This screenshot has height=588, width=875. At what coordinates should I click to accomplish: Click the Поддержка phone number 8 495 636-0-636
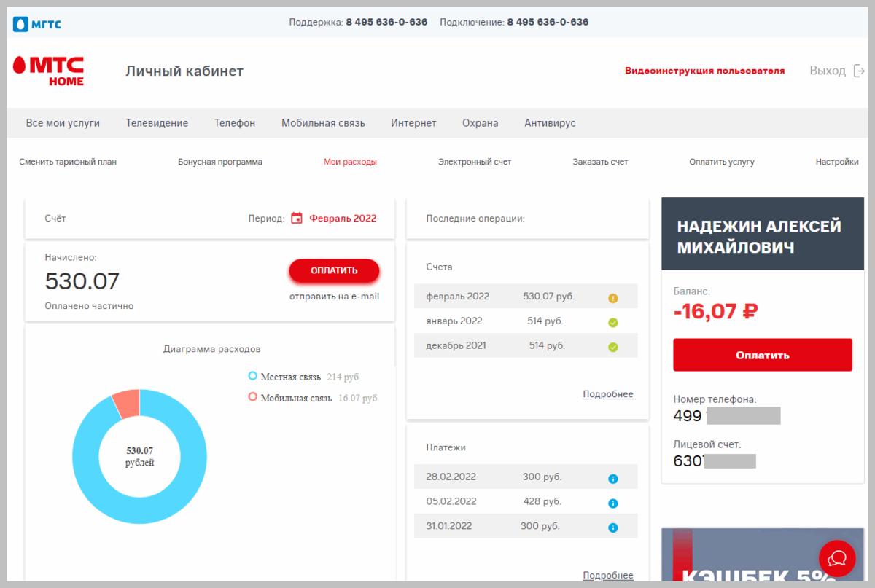(386, 22)
